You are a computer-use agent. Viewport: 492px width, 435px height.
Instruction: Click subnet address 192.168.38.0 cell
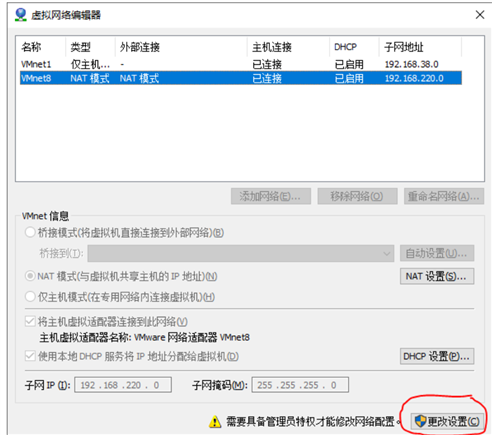[x=412, y=64]
